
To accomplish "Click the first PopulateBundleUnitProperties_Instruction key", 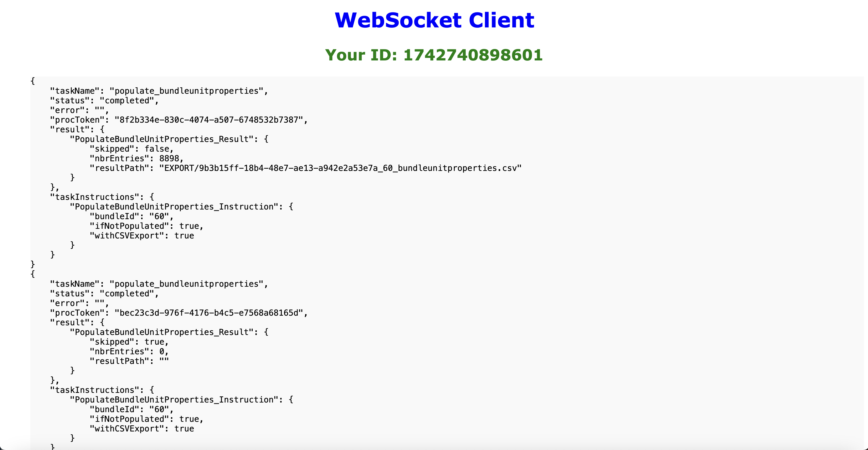I will tap(174, 207).
